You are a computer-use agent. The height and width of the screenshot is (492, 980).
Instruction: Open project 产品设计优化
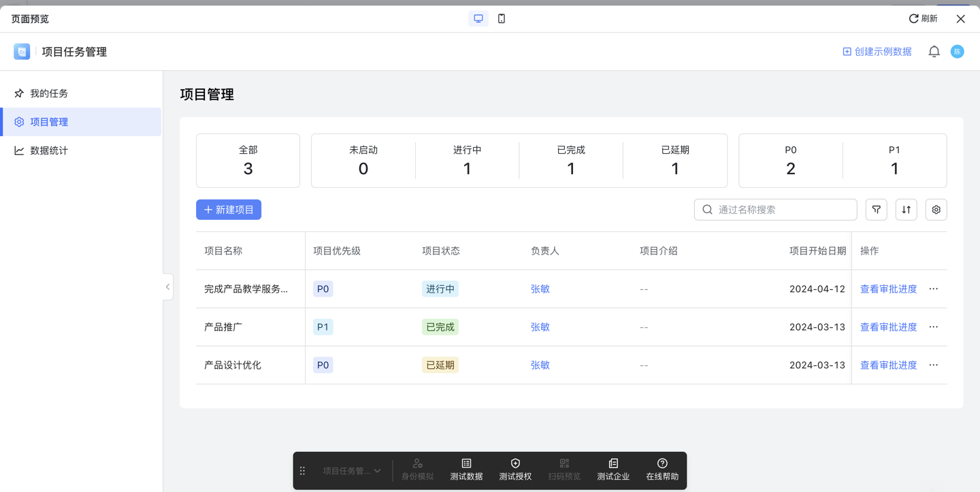coord(233,365)
